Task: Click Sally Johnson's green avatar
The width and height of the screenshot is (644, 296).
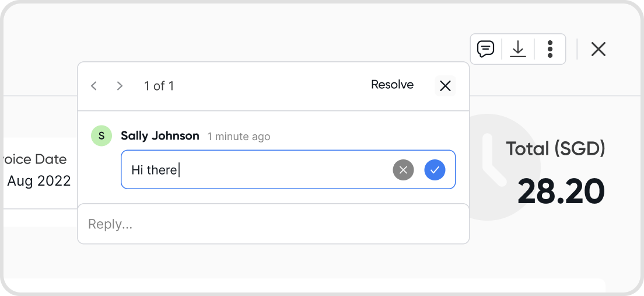Action: tap(101, 136)
